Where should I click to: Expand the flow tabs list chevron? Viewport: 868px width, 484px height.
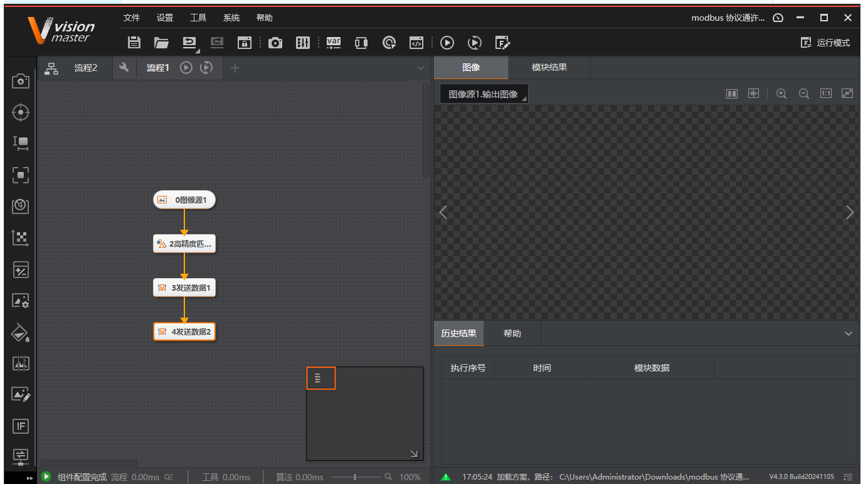point(420,68)
